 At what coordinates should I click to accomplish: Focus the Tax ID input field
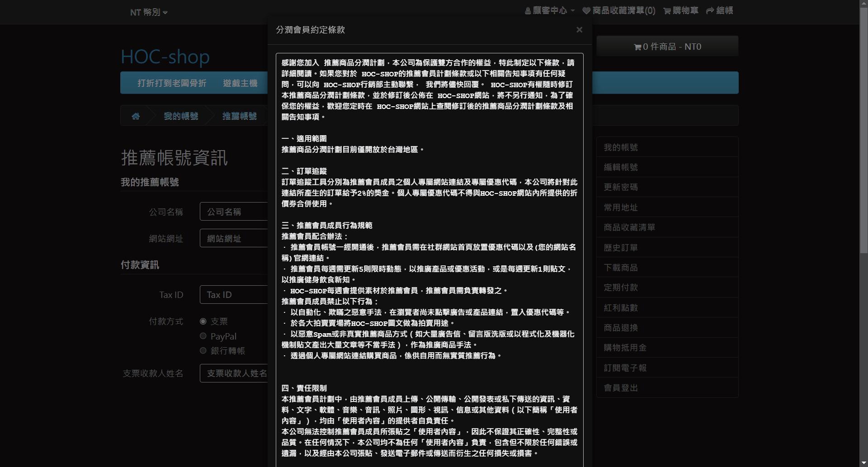click(x=234, y=295)
